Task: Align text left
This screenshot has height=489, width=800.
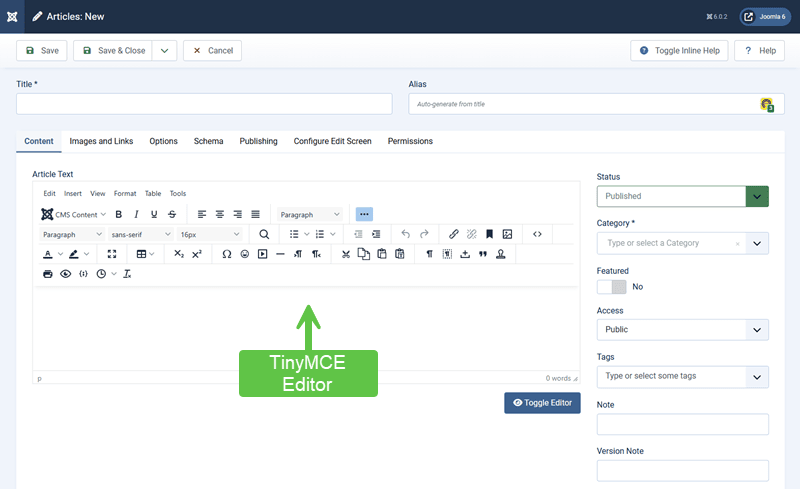Action: click(x=202, y=214)
